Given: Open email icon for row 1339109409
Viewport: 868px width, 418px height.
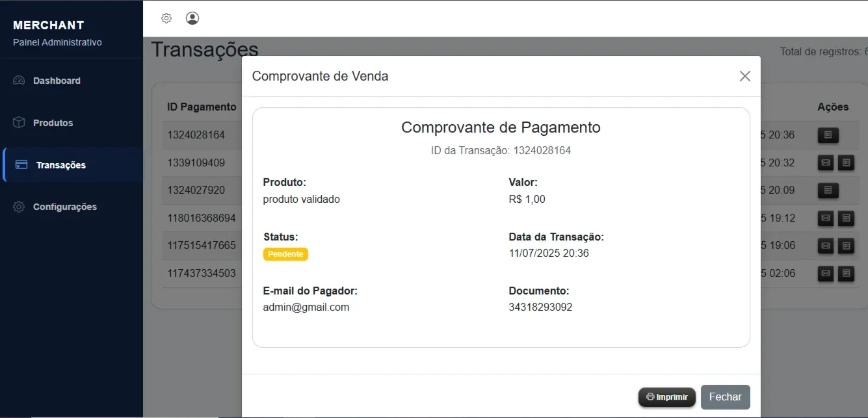Looking at the screenshot, I should (826, 163).
